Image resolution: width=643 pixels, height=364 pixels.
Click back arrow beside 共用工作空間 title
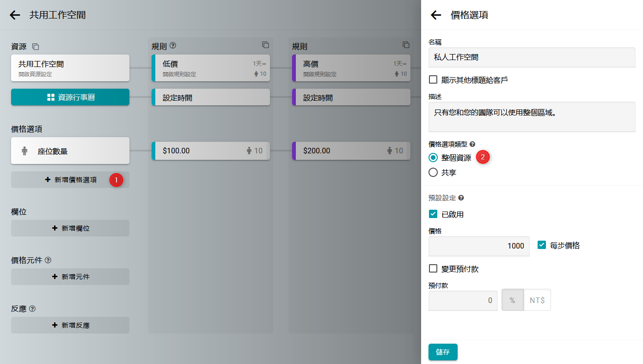coord(15,15)
